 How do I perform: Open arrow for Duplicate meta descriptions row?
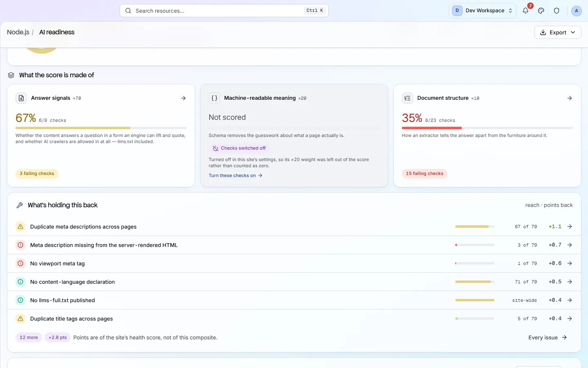tap(570, 227)
